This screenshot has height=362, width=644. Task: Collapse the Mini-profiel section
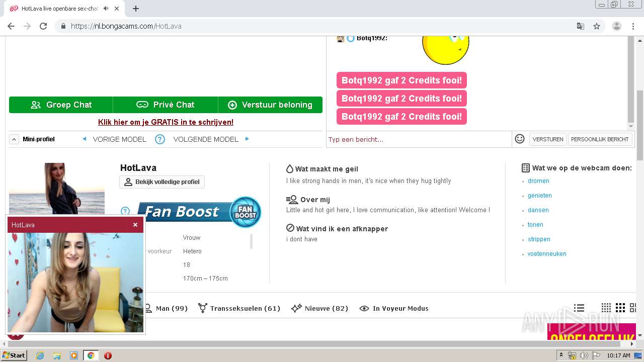click(15, 139)
